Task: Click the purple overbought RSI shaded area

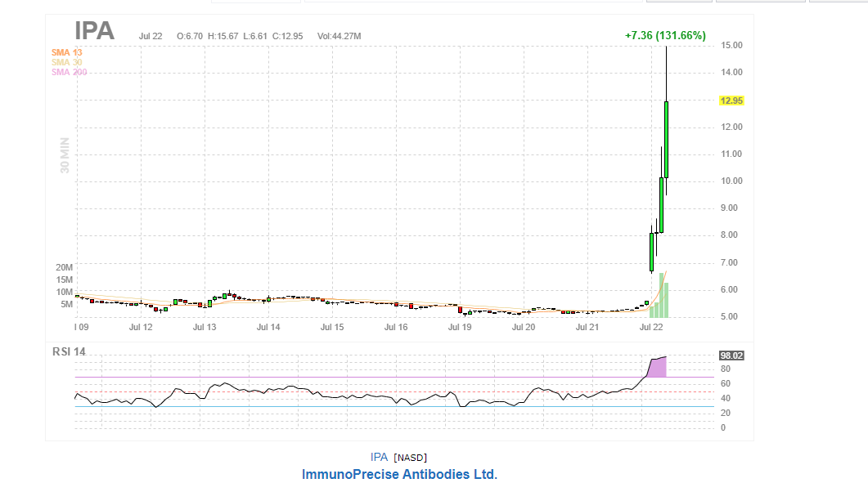Action: (658, 368)
